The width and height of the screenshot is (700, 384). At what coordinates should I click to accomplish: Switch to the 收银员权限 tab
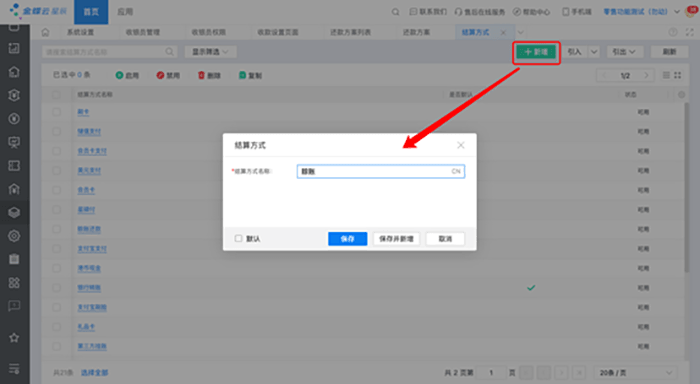coord(208,32)
